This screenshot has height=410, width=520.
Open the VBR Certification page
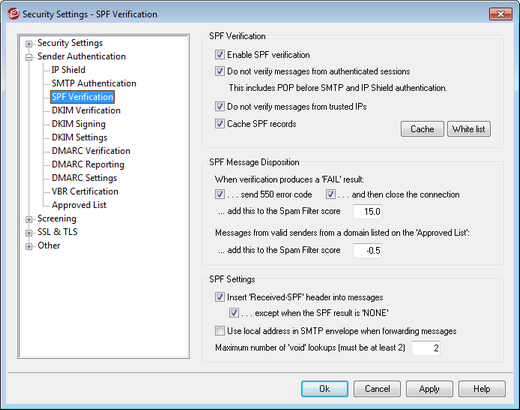coord(85,191)
